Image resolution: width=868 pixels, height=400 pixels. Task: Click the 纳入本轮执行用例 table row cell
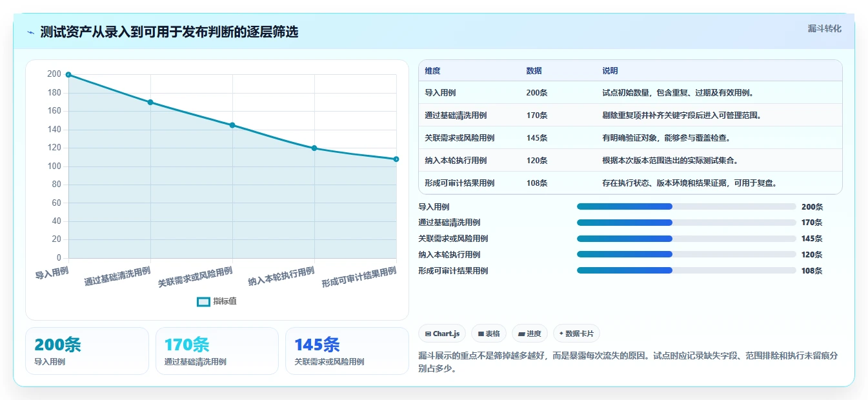point(456,161)
